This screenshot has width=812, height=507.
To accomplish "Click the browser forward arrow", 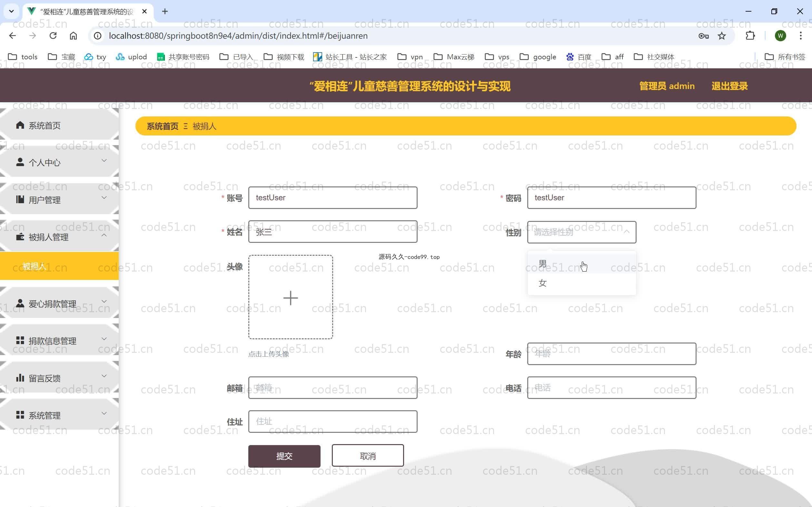I will point(33,35).
